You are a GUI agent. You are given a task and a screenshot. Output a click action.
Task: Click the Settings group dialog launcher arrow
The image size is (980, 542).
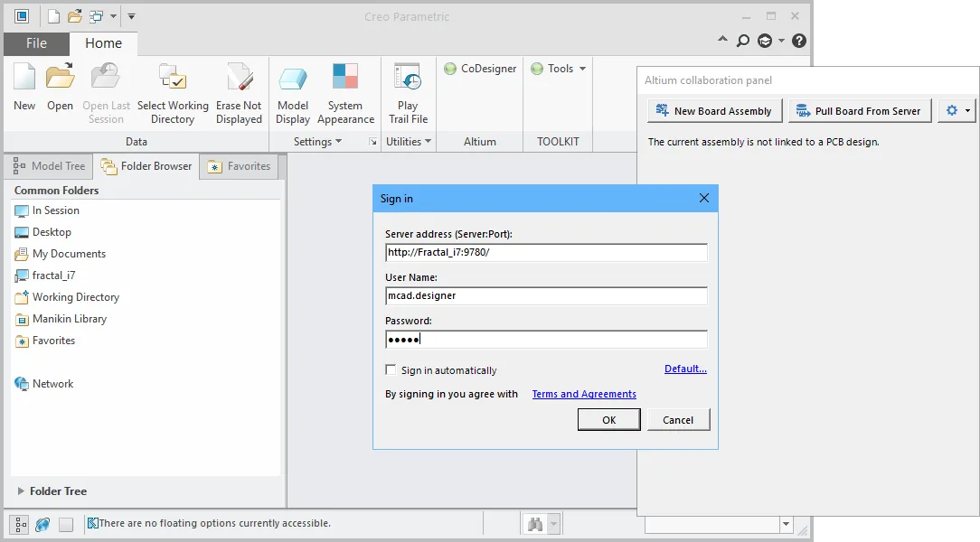coord(373,143)
